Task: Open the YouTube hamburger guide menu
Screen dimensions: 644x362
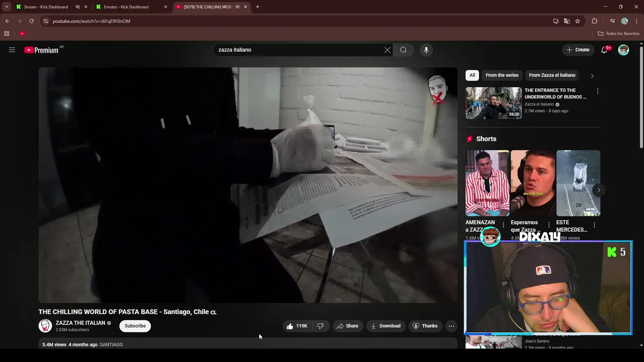Action: [x=12, y=50]
